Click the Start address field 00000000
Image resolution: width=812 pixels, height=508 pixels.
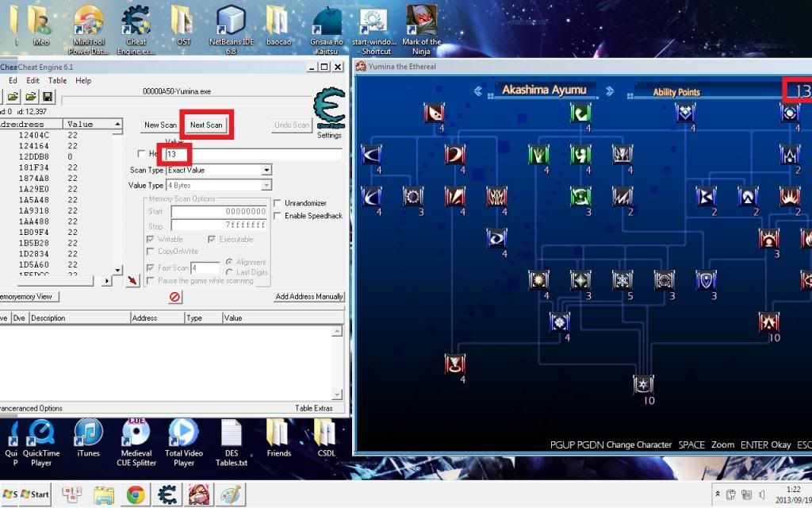219,211
